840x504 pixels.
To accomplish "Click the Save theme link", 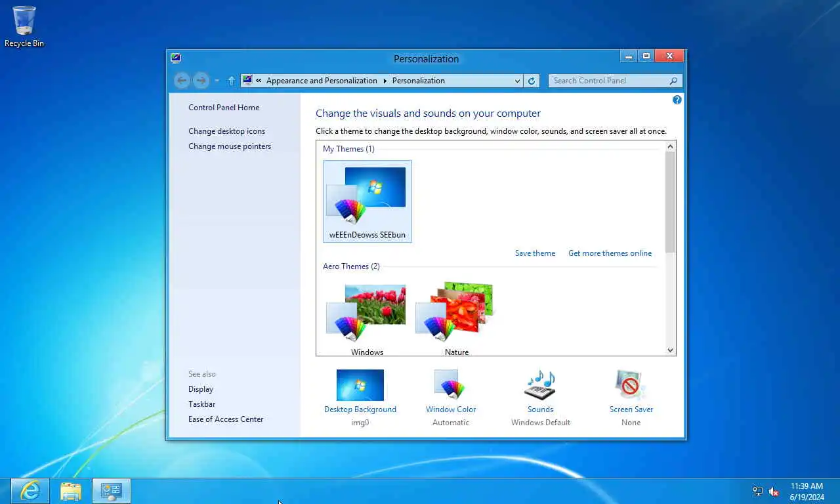I will (535, 253).
